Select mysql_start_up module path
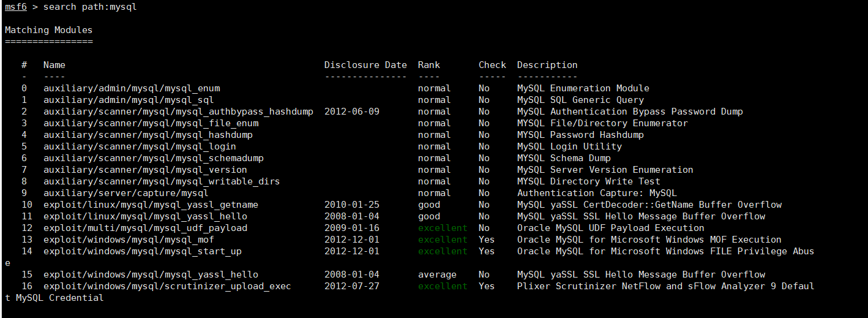 (143, 251)
